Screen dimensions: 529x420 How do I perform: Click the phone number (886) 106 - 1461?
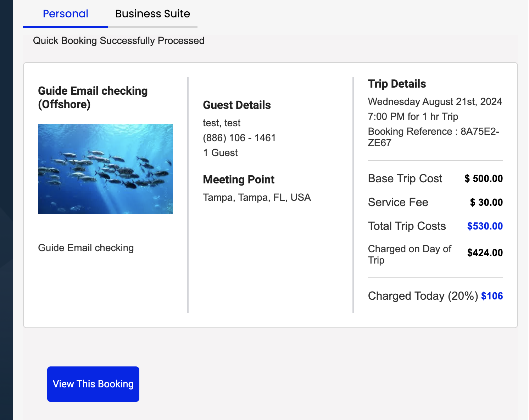[239, 138]
